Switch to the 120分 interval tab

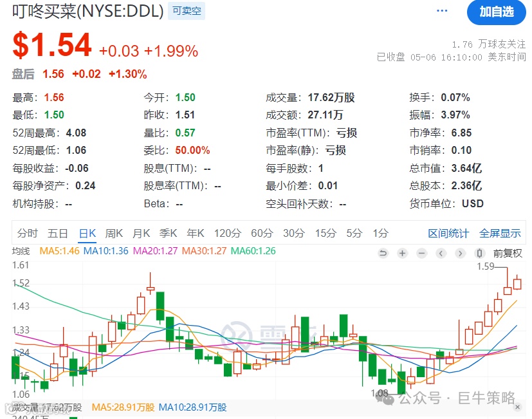(228, 233)
